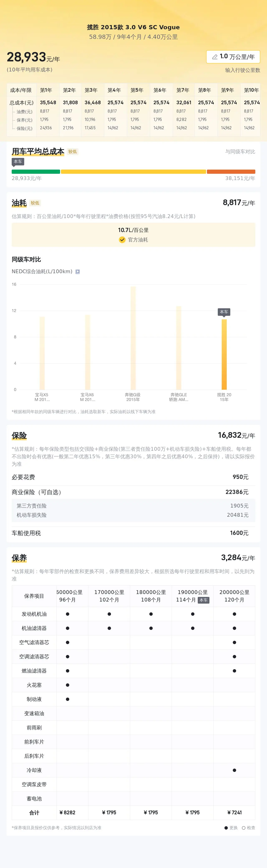
Task: Click the 变速箱油 row label
Action: (34, 713)
